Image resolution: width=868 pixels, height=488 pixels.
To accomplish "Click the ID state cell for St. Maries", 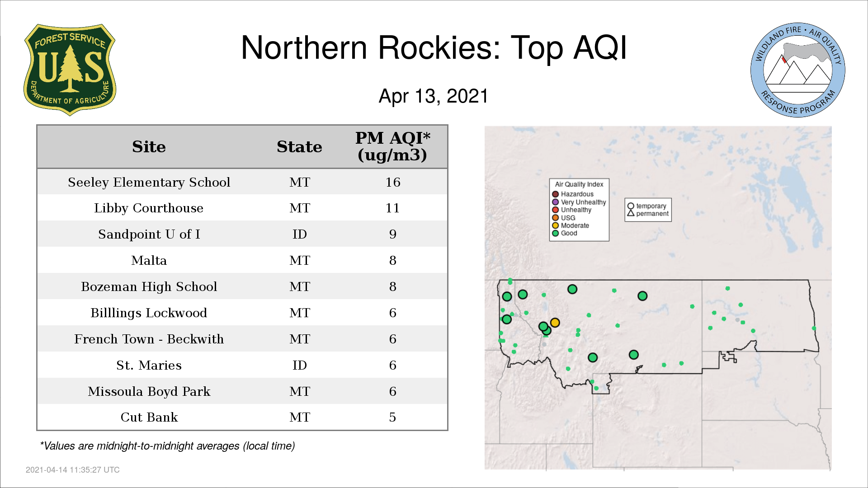I will (299, 365).
